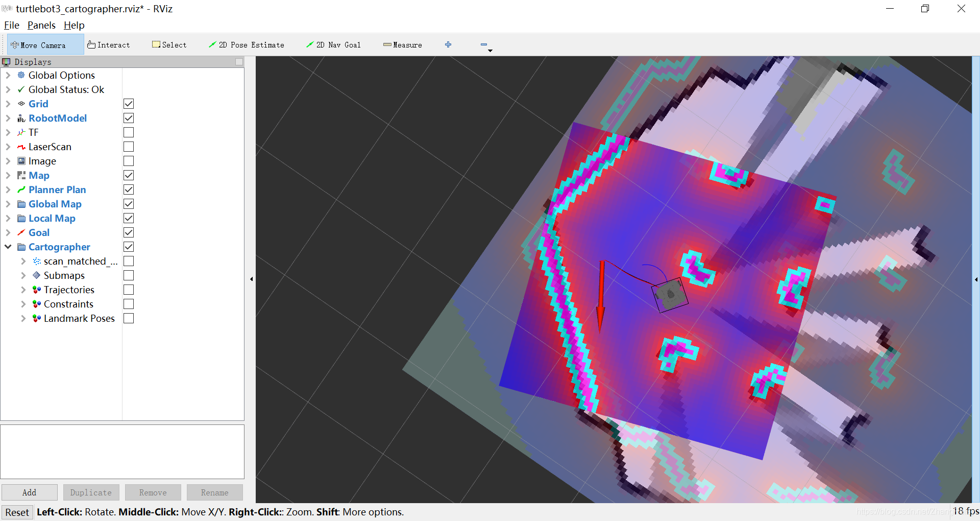Image resolution: width=980 pixels, height=521 pixels.
Task: Select the 'Global Status: Ok' row text
Action: pyautogui.click(x=66, y=89)
